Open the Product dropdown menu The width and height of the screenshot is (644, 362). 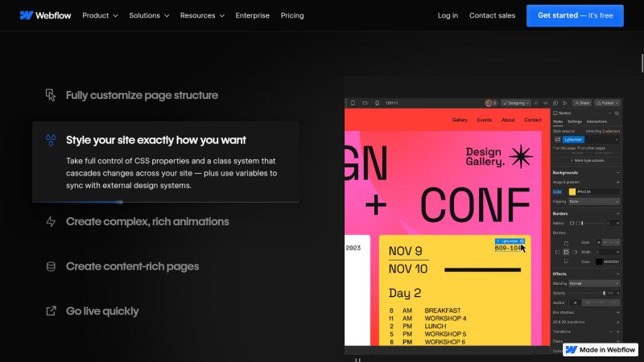[100, 15]
